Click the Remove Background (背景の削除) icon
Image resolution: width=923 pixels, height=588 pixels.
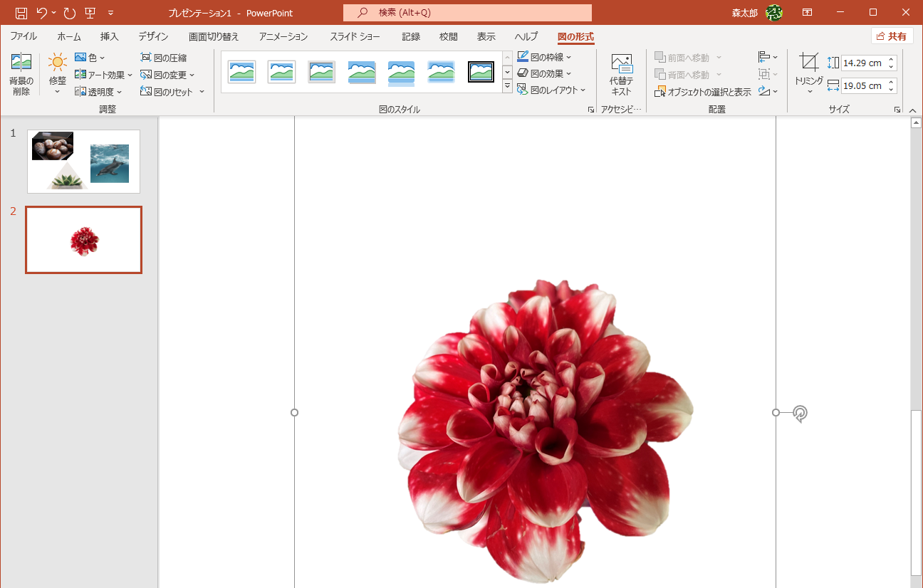point(21,63)
